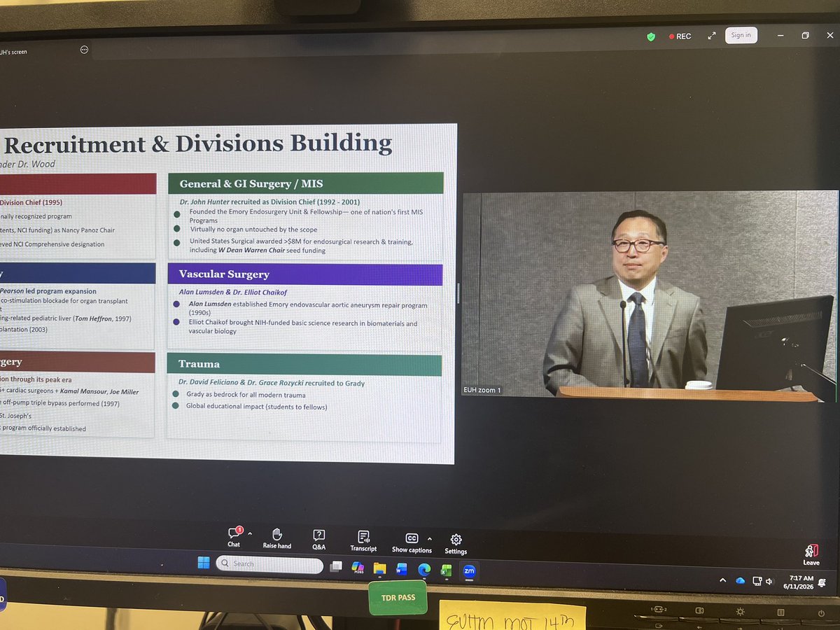
Task: Click the Zoom icon on the taskbar
Action: 469,572
